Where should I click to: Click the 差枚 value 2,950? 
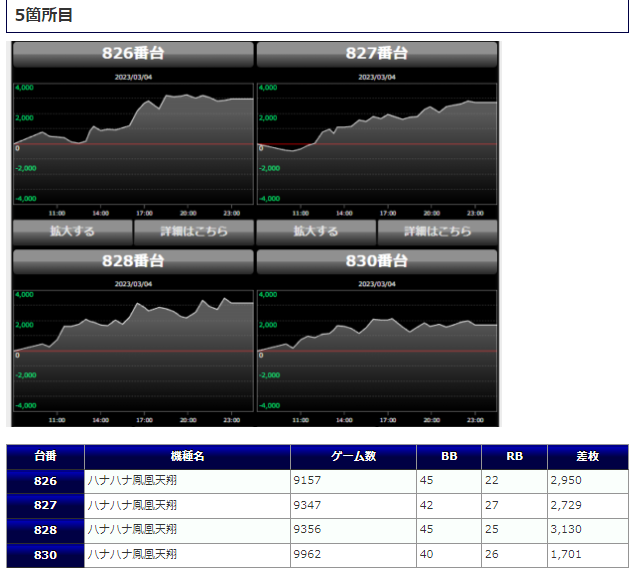(x=566, y=480)
